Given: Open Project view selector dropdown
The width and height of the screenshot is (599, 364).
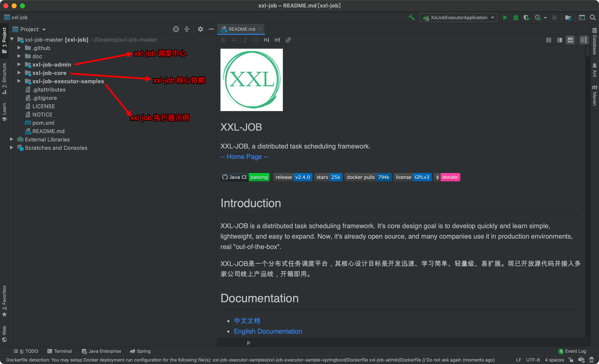Looking at the screenshot, I should point(29,29).
